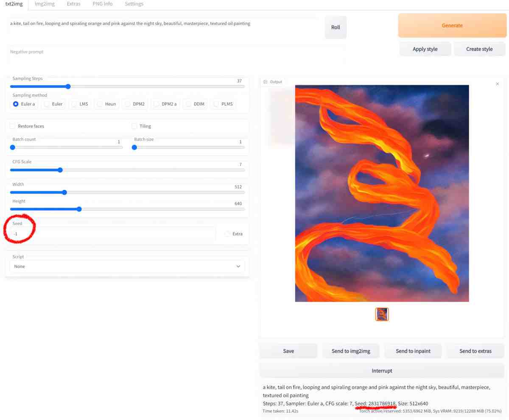
Task: Click the Generate button
Action: coord(452,25)
